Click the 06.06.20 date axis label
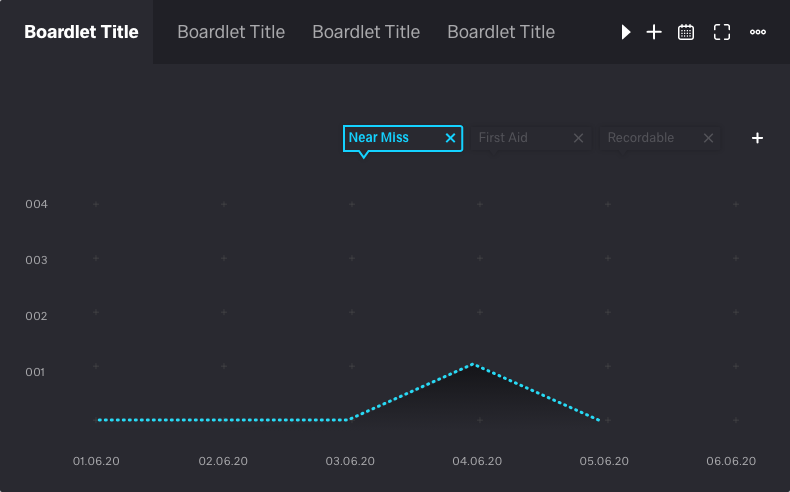 [x=731, y=461]
